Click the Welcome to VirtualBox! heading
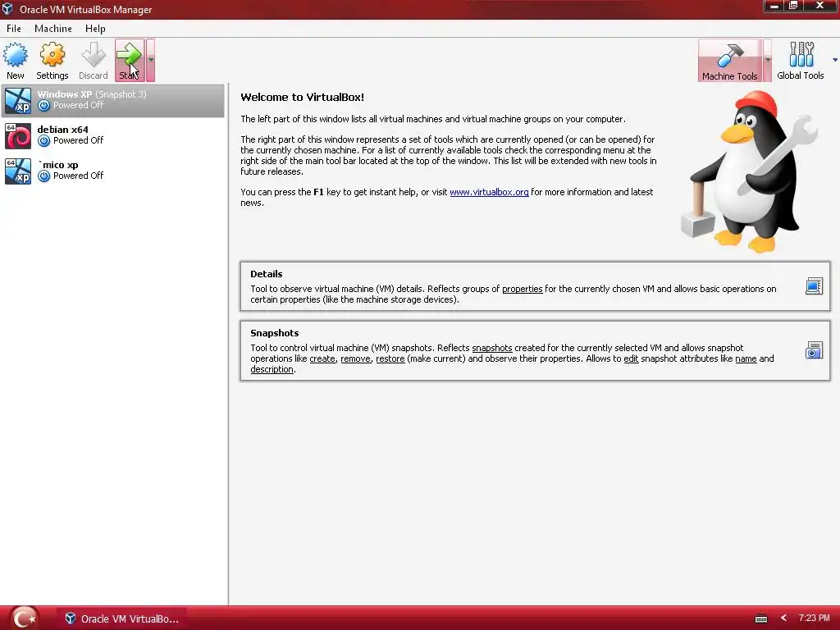This screenshot has width=840, height=630. click(302, 97)
